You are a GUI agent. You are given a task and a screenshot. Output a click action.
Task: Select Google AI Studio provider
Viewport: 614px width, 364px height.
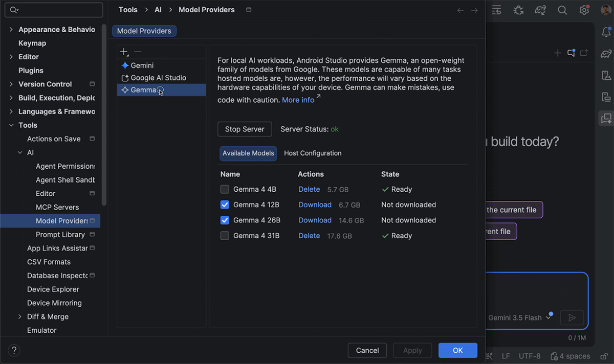click(x=161, y=78)
